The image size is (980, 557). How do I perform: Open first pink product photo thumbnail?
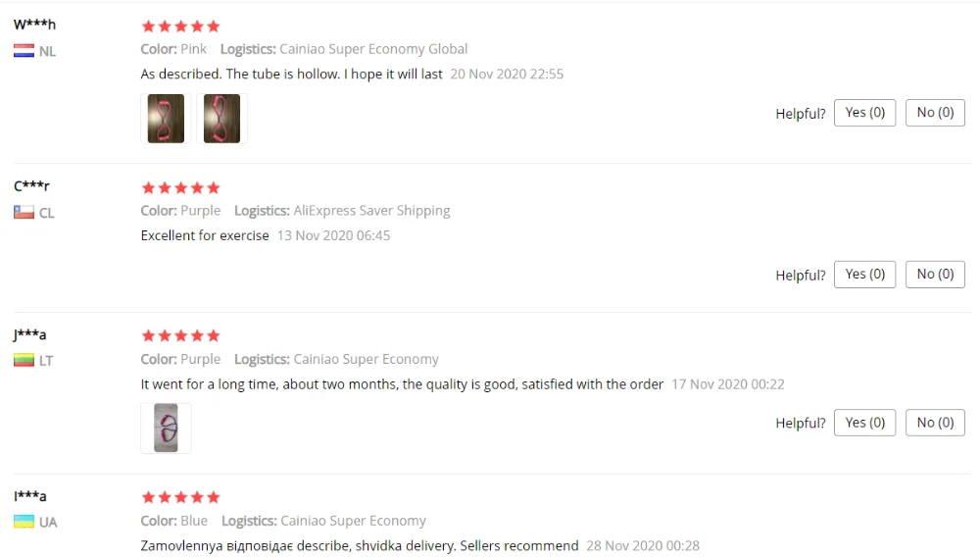point(166,119)
